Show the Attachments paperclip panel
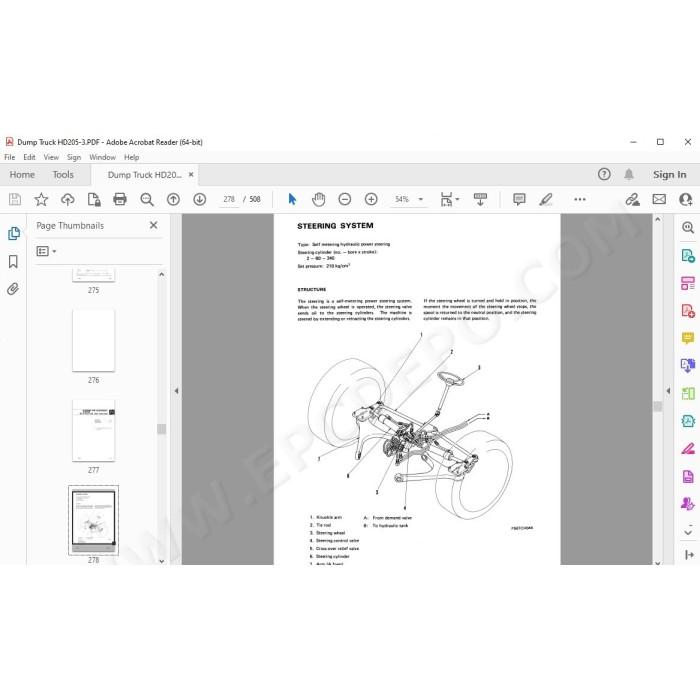 (13, 289)
